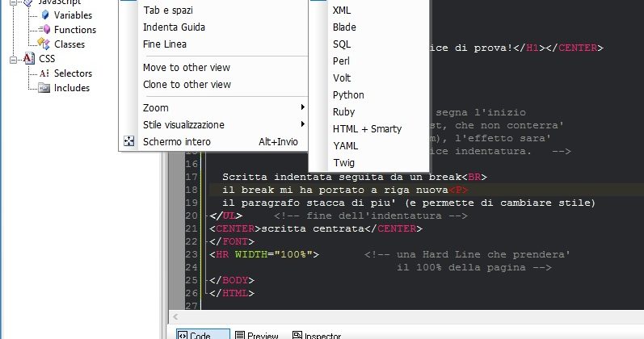644x339 pixels.
Task: Select Selectors in the code tree
Action: 73,73
